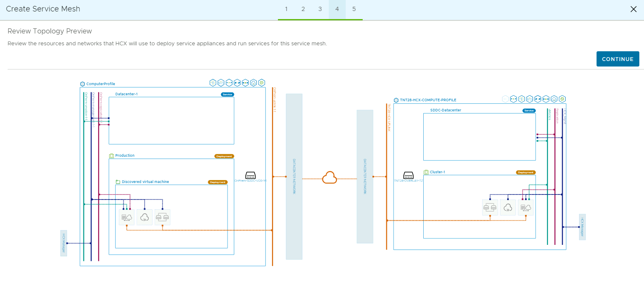The width and height of the screenshot is (644, 294).
Task: Click the Service badge on SDDC-Datacenter
Action: (x=529, y=111)
